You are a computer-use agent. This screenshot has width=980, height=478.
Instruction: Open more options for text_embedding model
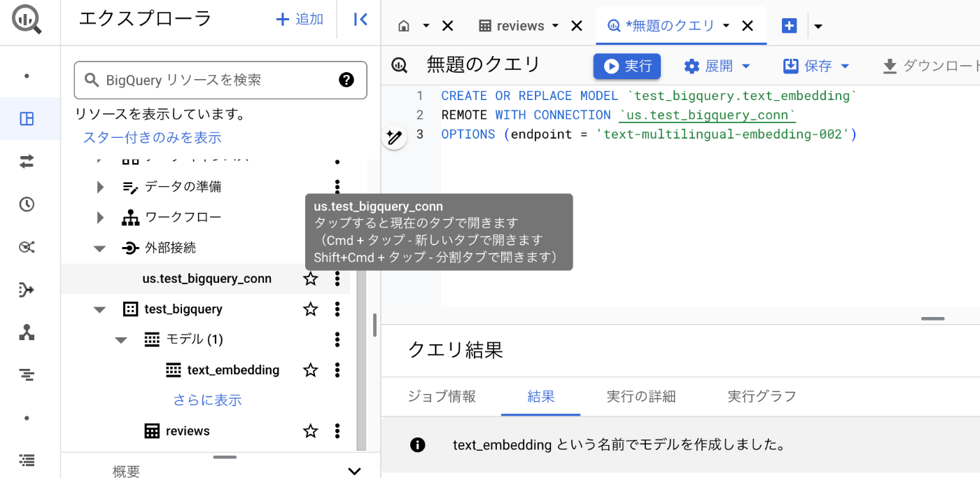coord(337,370)
